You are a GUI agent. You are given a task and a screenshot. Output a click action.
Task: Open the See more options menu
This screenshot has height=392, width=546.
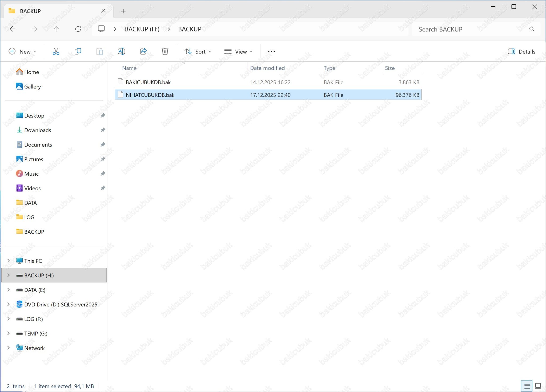pos(271,51)
